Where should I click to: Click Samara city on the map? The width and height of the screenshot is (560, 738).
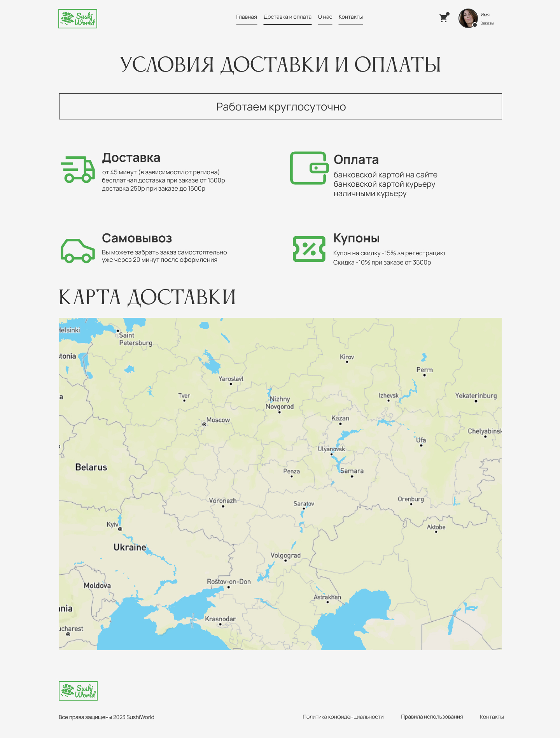click(352, 471)
